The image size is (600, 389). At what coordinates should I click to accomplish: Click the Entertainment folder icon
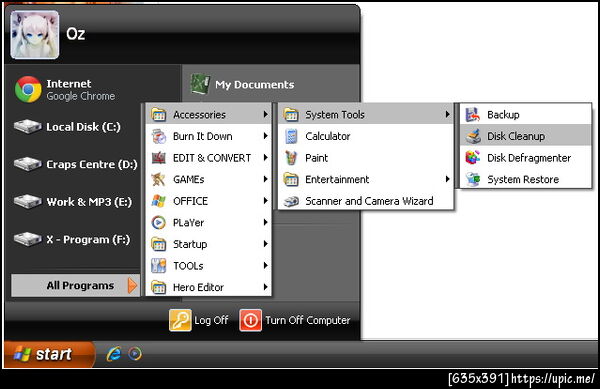point(291,179)
